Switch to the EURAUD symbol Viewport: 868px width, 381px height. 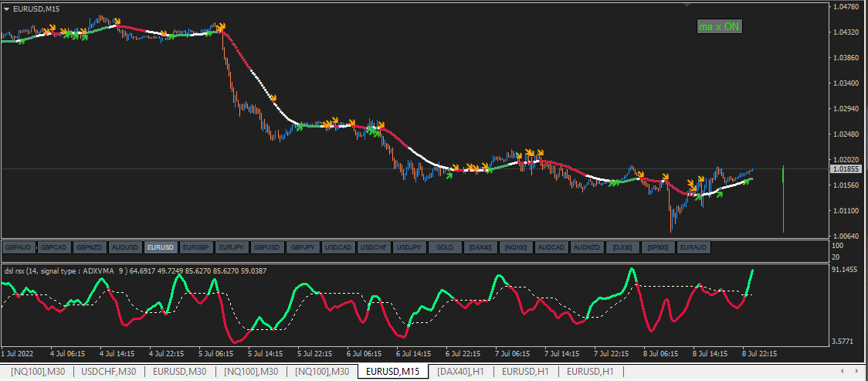click(693, 247)
